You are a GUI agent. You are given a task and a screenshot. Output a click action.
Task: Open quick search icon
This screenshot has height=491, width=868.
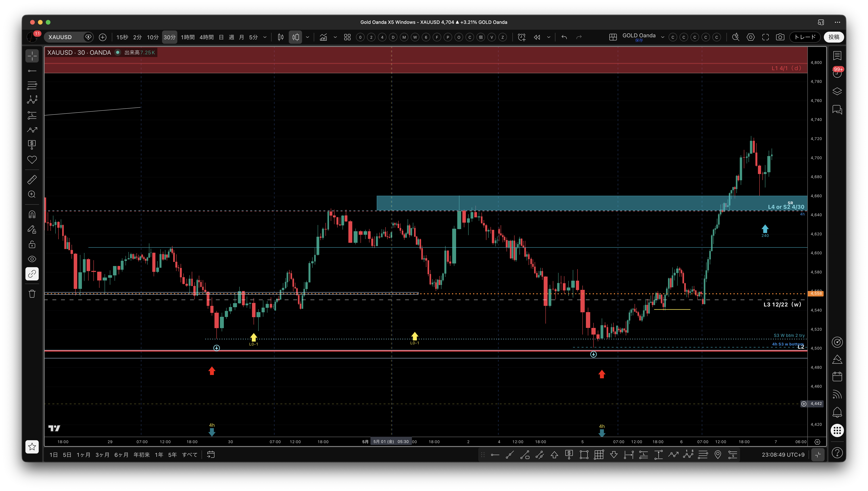tap(736, 37)
